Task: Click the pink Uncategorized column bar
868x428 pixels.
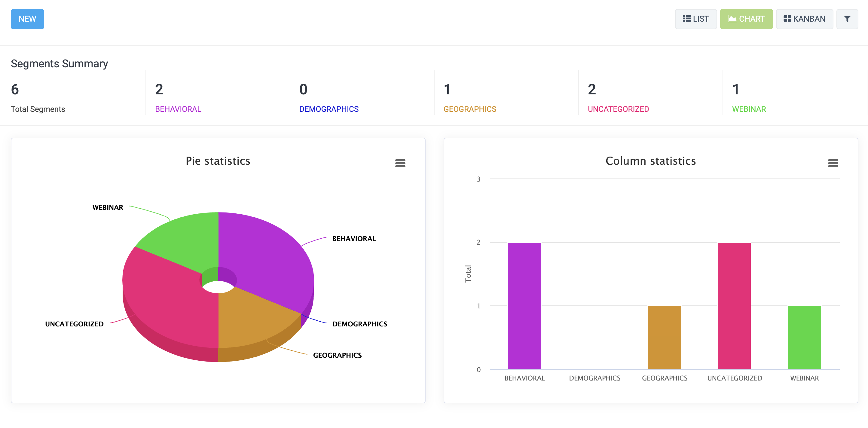Action: click(x=734, y=305)
